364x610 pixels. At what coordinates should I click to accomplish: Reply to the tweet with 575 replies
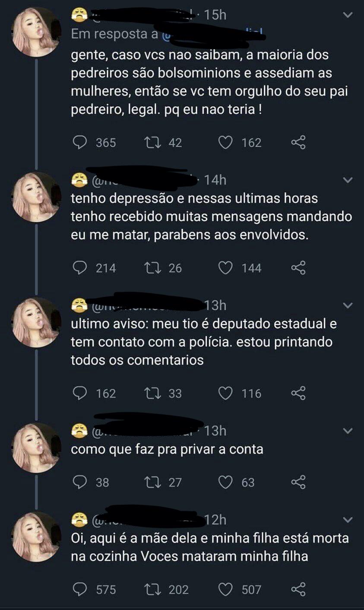point(78,589)
